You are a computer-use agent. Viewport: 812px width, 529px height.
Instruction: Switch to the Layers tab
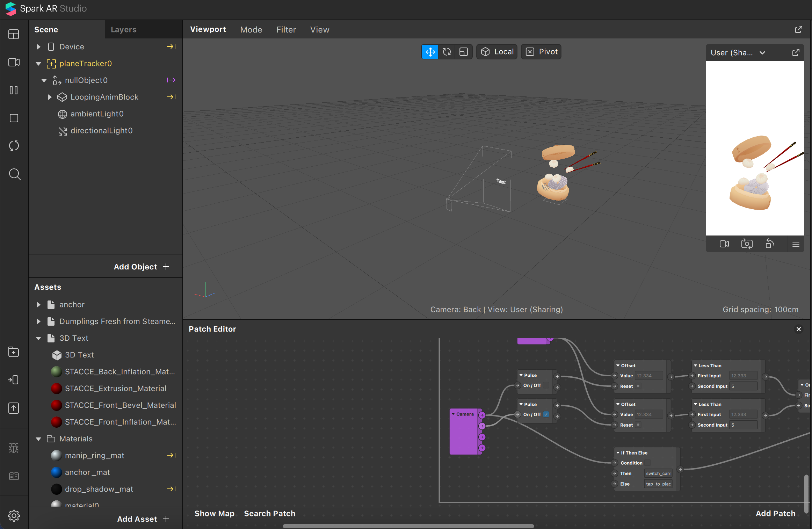(x=124, y=30)
